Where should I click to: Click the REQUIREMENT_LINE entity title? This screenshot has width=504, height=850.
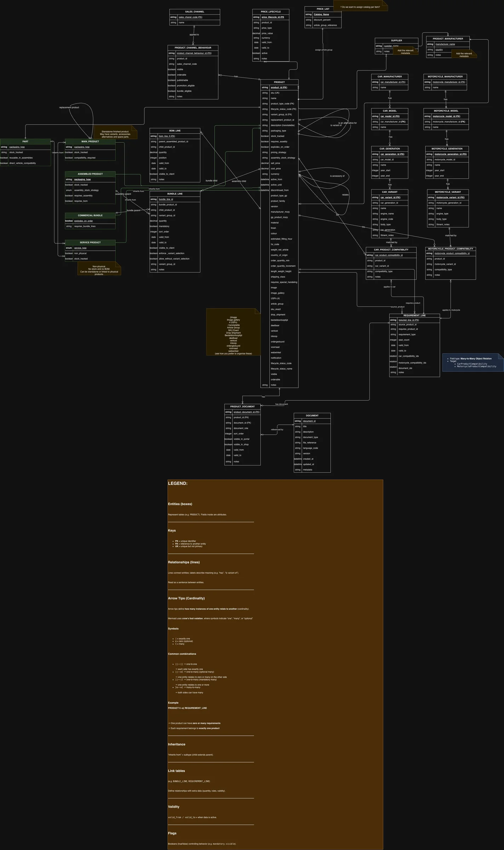(414, 316)
